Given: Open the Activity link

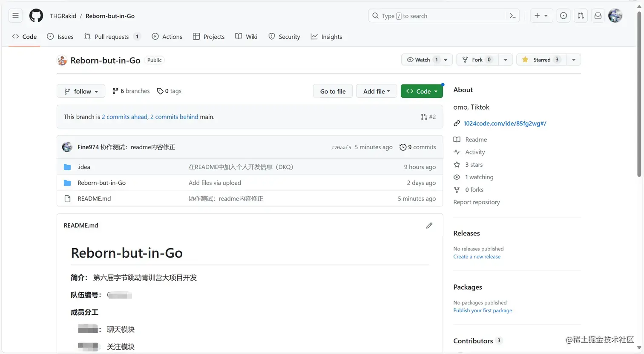Looking at the screenshot, I should coord(469,152).
